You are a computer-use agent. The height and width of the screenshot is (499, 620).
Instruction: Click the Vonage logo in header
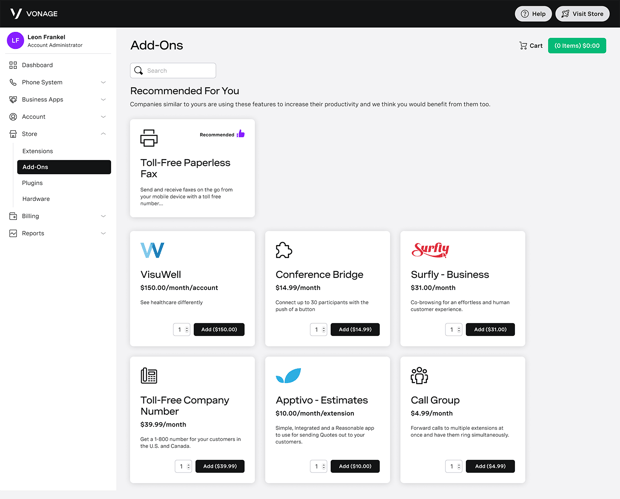coord(33,14)
